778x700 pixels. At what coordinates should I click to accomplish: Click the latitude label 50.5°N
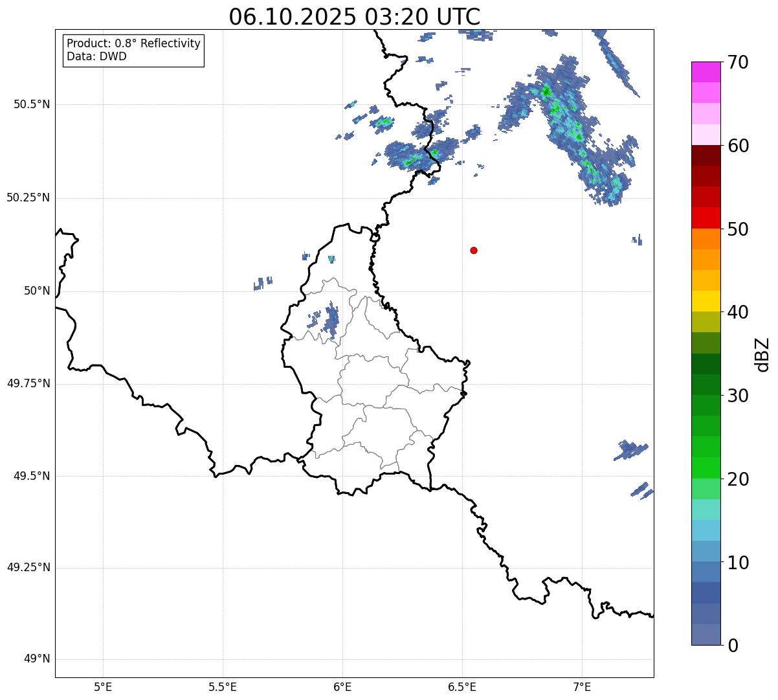(x=32, y=105)
